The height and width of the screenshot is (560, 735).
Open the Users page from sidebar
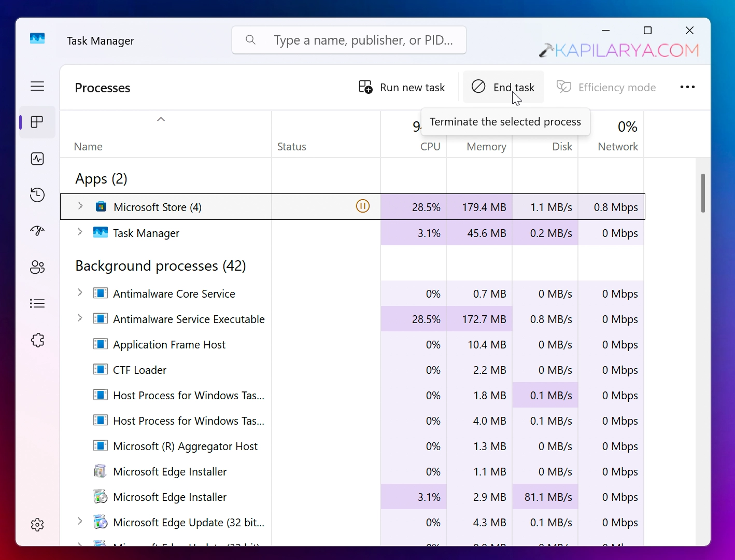click(37, 267)
